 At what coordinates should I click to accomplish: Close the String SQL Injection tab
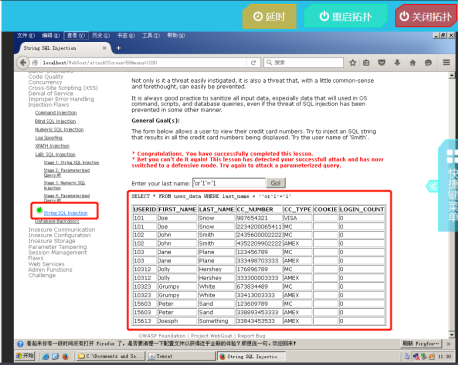point(104,48)
